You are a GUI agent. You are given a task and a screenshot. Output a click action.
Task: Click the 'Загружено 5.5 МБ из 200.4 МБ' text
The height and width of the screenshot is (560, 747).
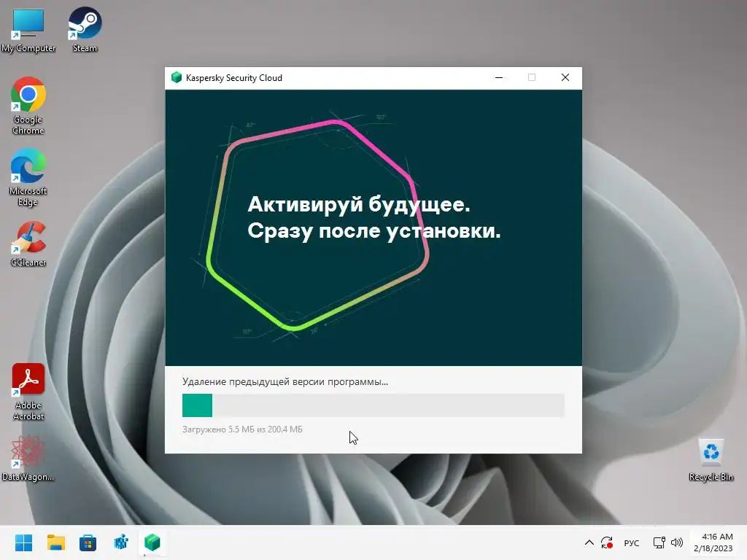pyautogui.click(x=242, y=429)
